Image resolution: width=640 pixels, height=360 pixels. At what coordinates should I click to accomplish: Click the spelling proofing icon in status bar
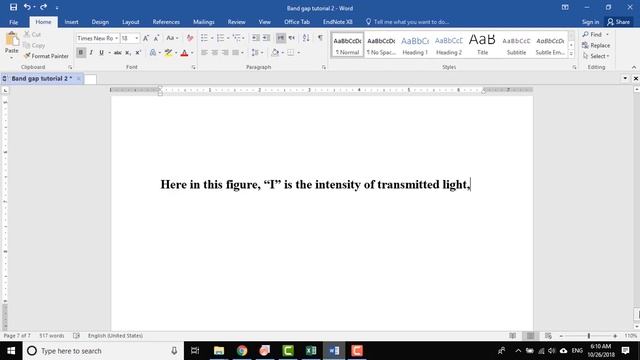tap(76, 336)
